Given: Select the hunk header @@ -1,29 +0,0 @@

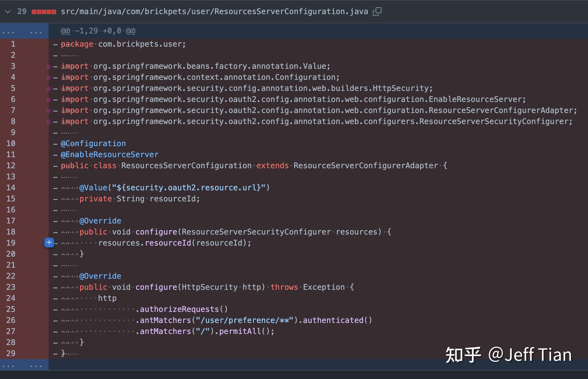Looking at the screenshot, I should [98, 31].
